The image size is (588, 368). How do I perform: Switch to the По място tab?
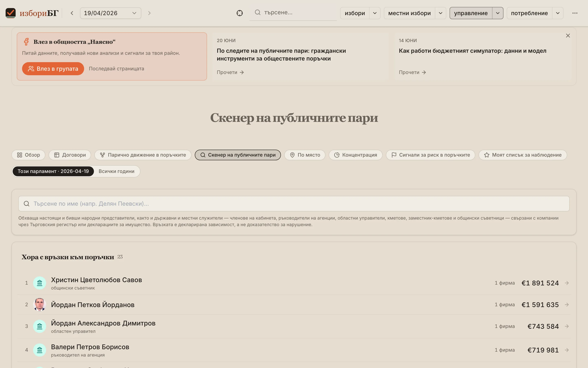pyautogui.click(x=305, y=155)
